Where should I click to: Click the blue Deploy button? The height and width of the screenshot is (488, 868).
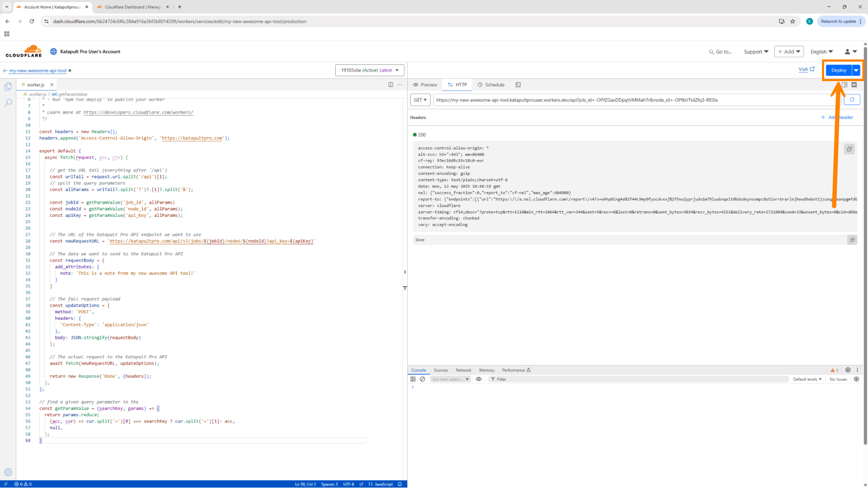point(838,70)
